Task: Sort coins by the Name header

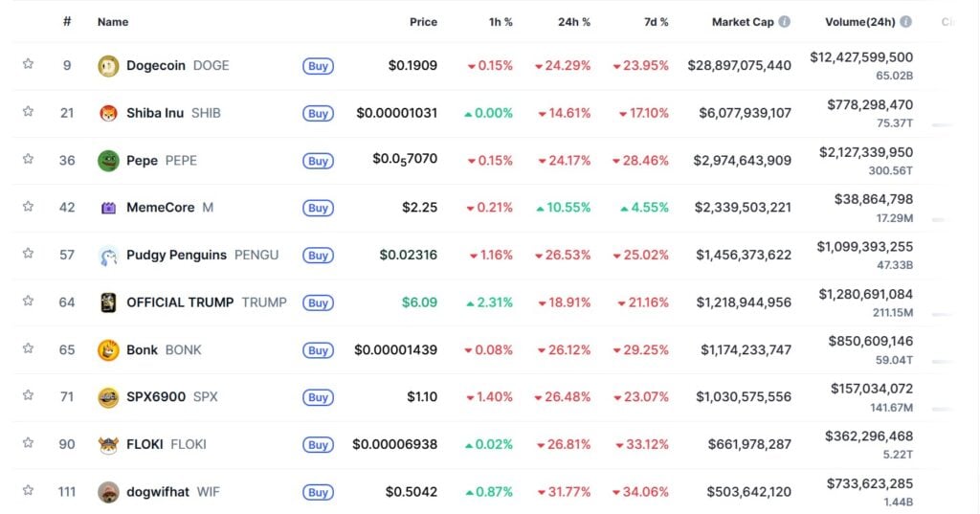Action: [x=113, y=22]
